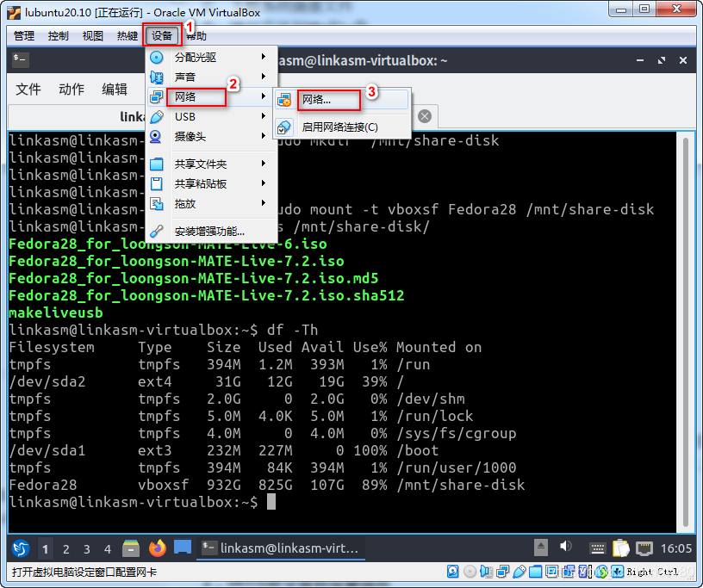Open the terminal 文件 menu
703x588 pixels.
point(28,90)
